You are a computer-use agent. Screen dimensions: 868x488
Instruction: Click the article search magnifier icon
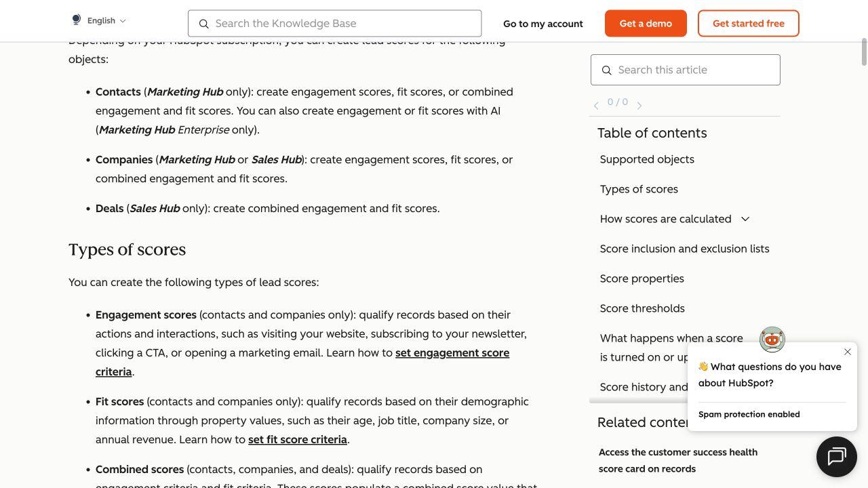[606, 70]
